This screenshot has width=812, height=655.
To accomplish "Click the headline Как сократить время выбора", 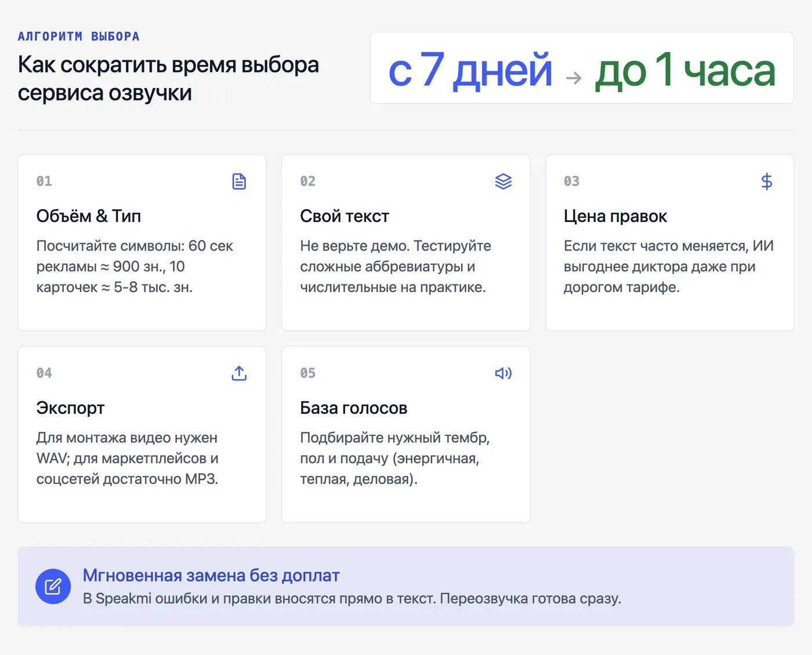I will (168, 65).
